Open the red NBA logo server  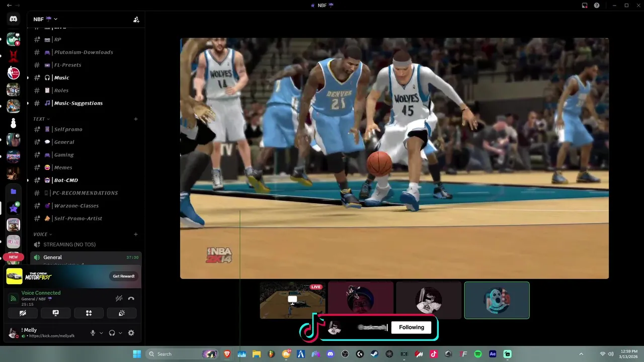coord(13,72)
